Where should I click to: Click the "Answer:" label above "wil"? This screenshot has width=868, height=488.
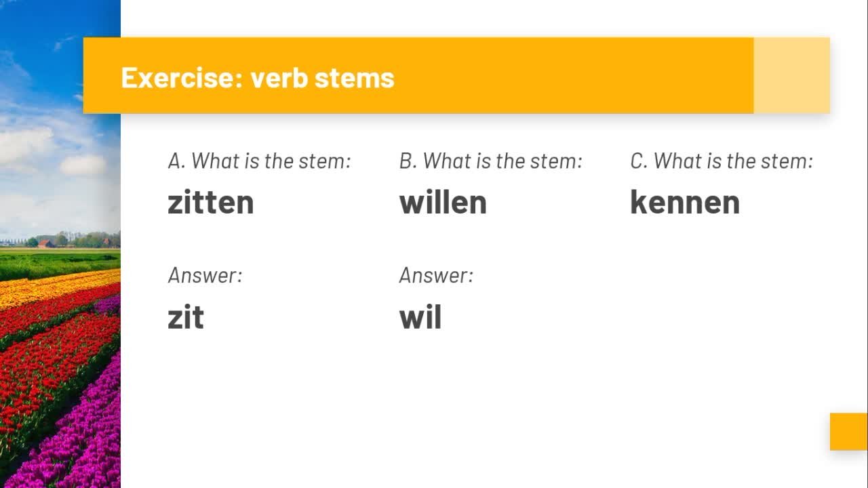coord(436,275)
